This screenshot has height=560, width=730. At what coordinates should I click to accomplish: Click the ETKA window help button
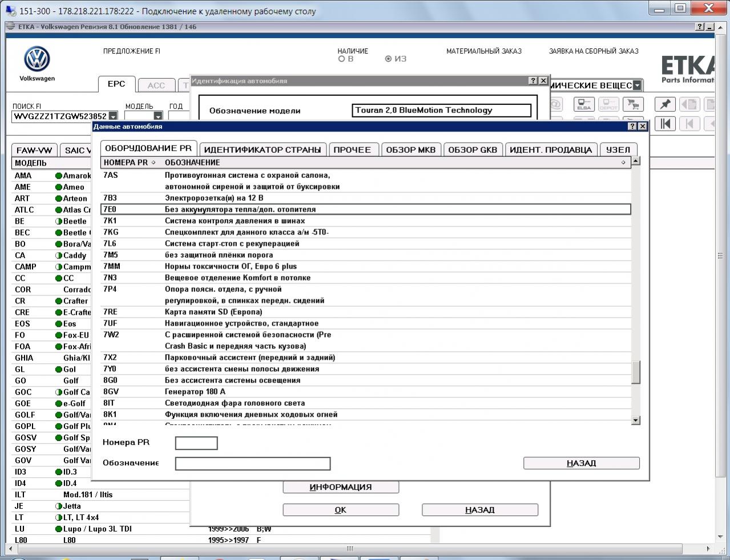pyautogui.click(x=700, y=27)
